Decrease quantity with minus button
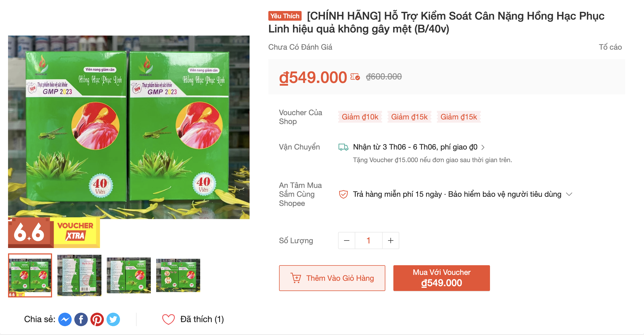 coord(347,241)
